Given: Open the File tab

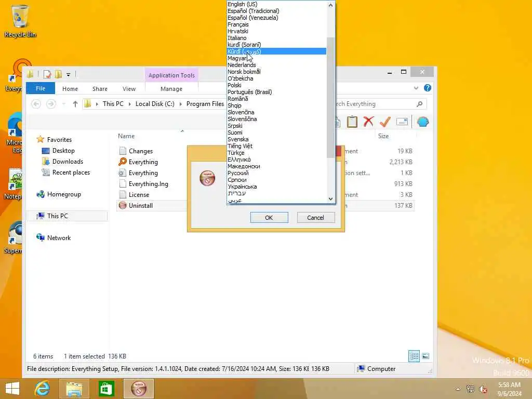Looking at the screenshot, I should tap(41, 88).
